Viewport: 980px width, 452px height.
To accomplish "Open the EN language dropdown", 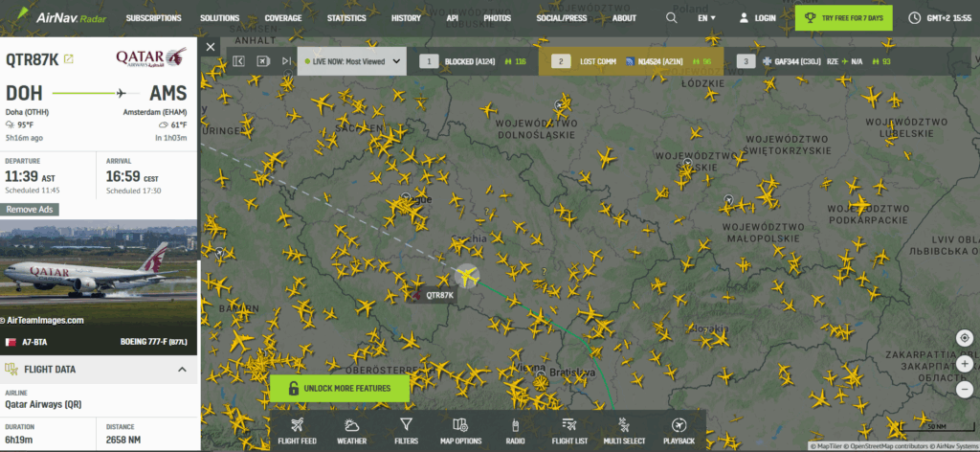I will pyautogui.click(x=707, y=18).
